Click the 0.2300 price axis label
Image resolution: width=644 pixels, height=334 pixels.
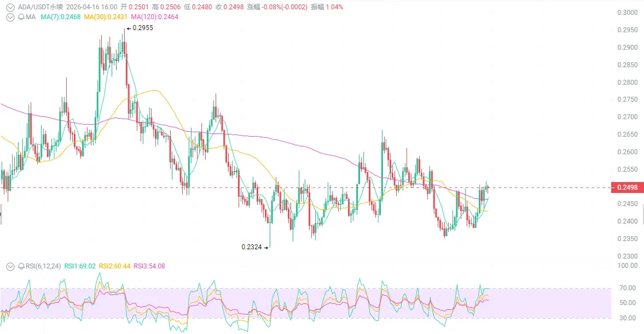pos(628,256)
